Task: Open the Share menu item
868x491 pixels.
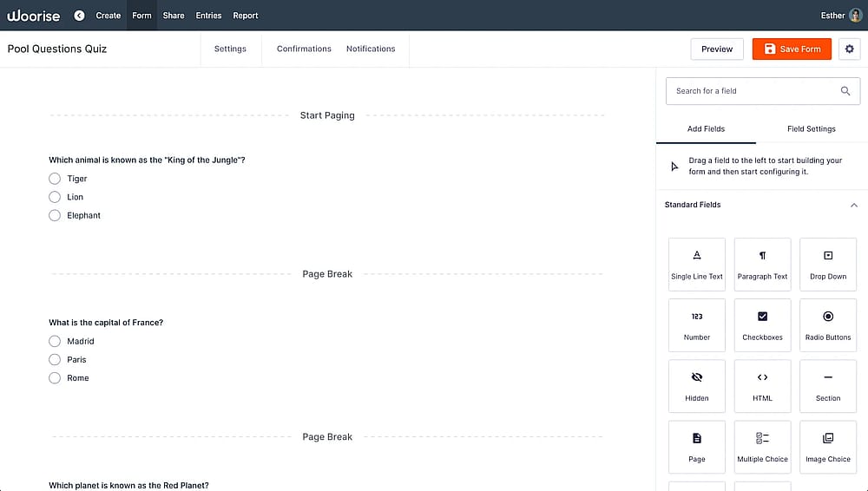Action: (x=174, y=16)
